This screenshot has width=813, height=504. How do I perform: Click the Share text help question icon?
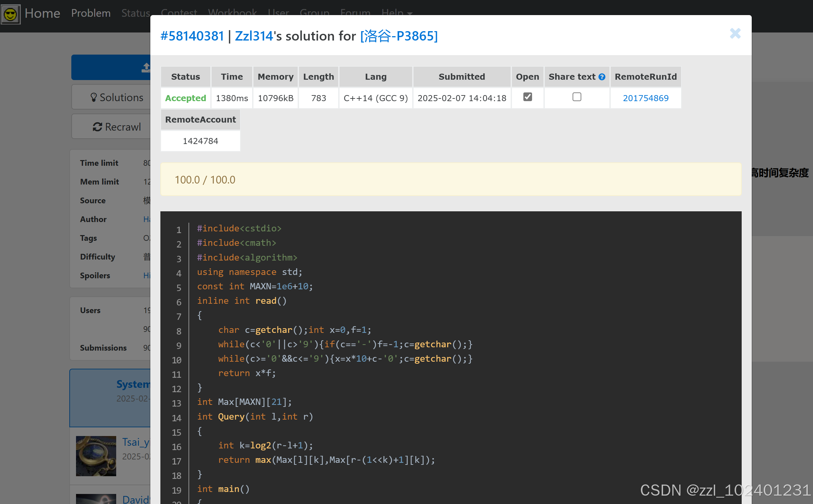pos(602,77)
